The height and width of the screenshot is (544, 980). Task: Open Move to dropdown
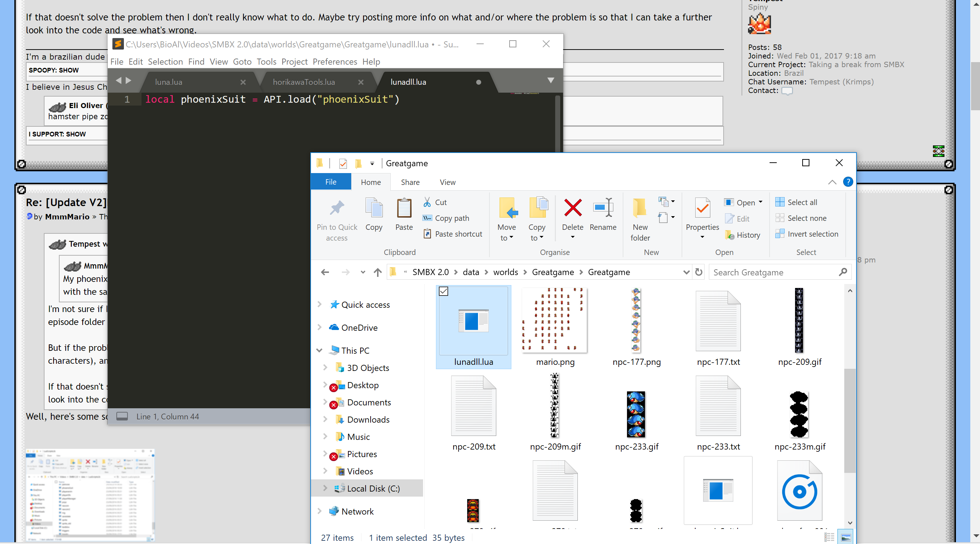(506, 237)
